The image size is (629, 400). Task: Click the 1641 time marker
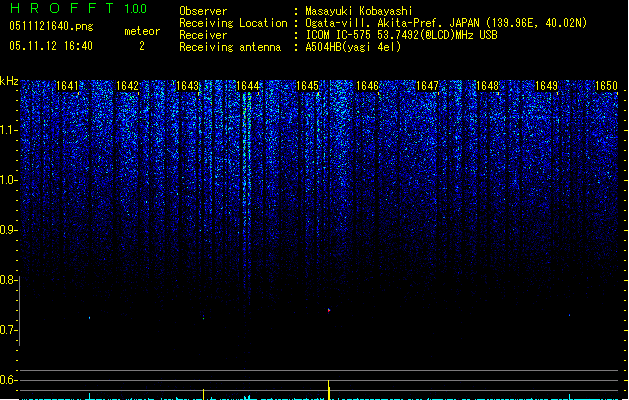[67, 86]
